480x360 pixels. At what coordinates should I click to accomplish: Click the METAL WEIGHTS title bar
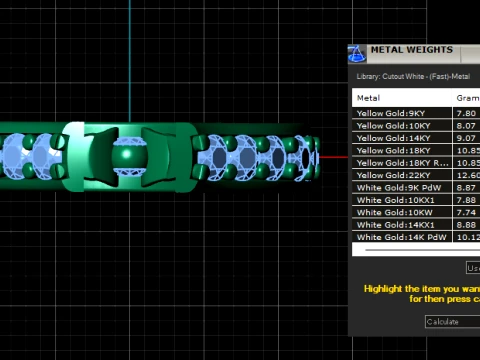click(414, 53)
